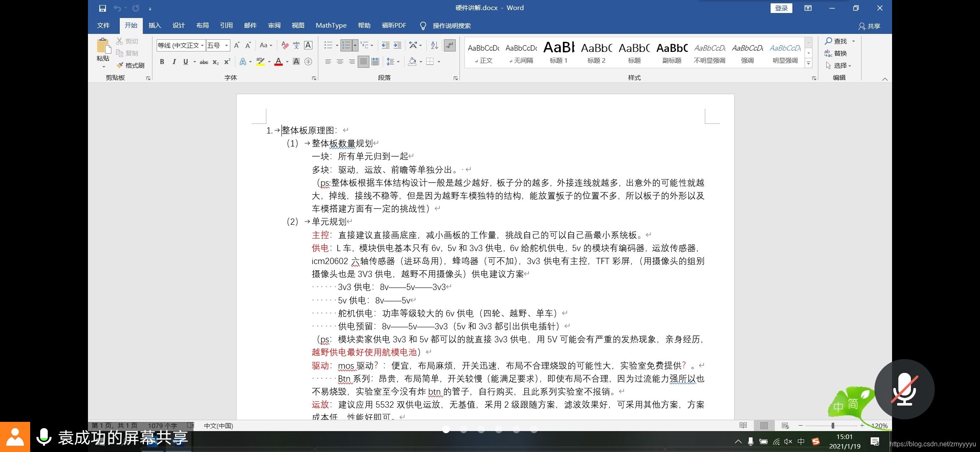Increase paragraph indent
Image resolution: width=980 pixels, height=452 pixels.
(397, 45)
